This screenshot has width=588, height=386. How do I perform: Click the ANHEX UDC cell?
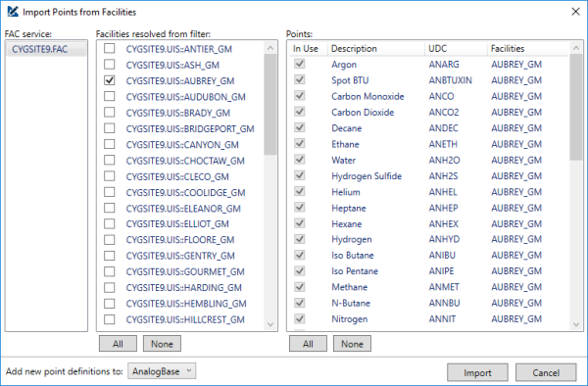(444, 223)
